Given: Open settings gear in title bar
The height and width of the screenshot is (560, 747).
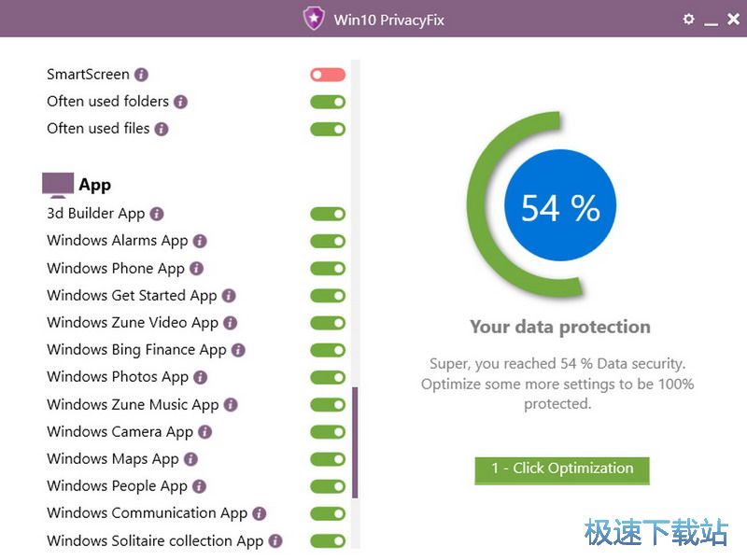Looking at the screenshot, I should coord(689,19).
